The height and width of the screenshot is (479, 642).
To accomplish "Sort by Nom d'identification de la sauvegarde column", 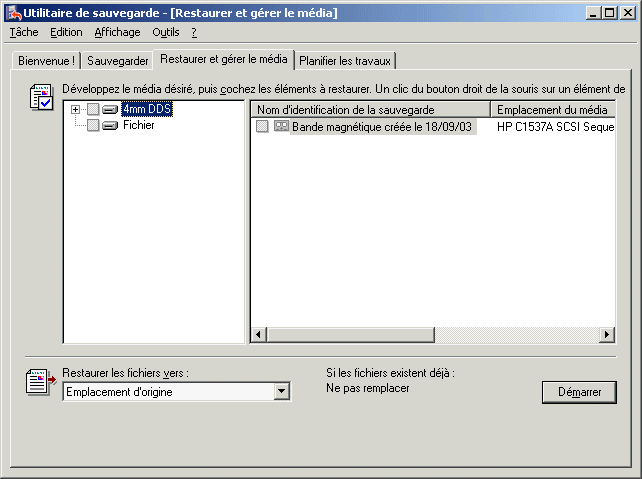I will pos(370,109).
